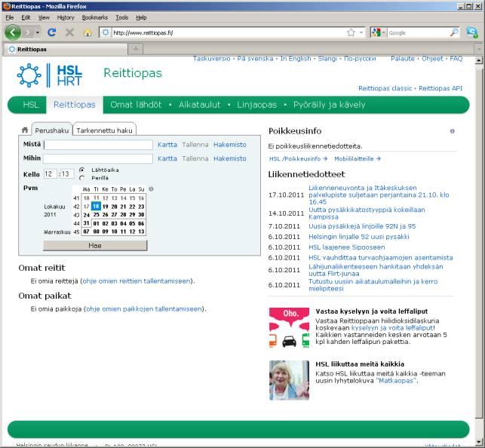Viewport: 485px width, 448px height.
Task: Reload the page with the refresh icon
Action: point(51,32)
